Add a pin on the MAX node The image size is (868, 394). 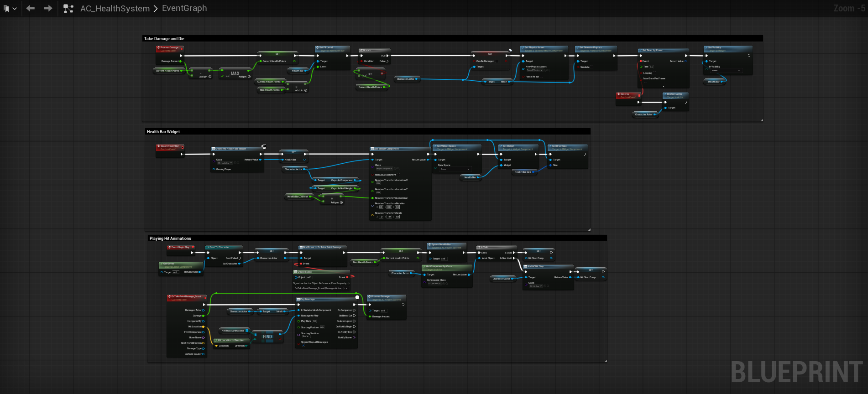(x=245, y=77)
